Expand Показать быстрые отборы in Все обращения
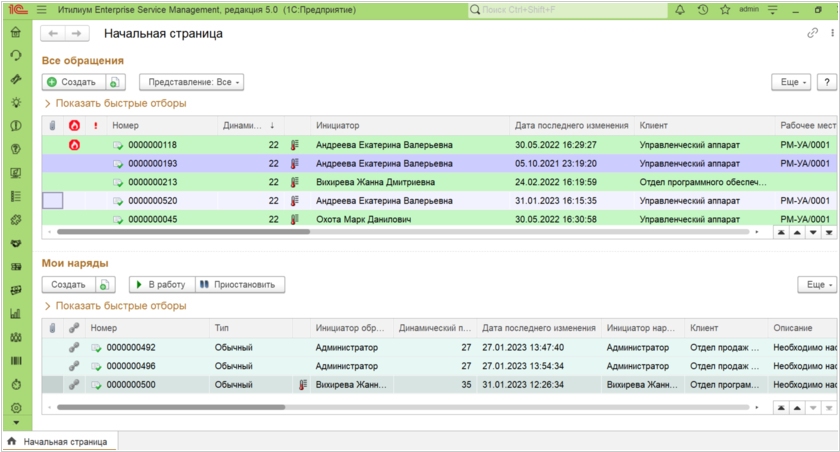Screen dimensions: 840x452 click(114, 103)
